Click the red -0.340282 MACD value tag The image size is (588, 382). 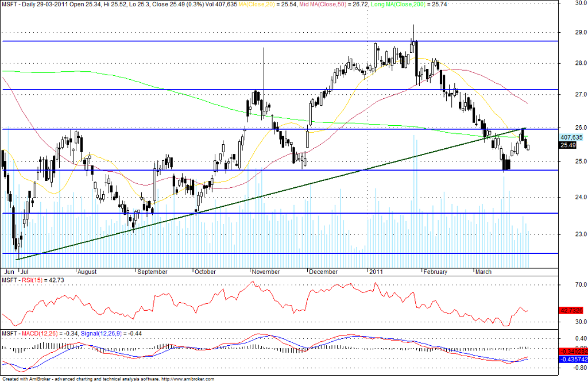coord(573,352)
